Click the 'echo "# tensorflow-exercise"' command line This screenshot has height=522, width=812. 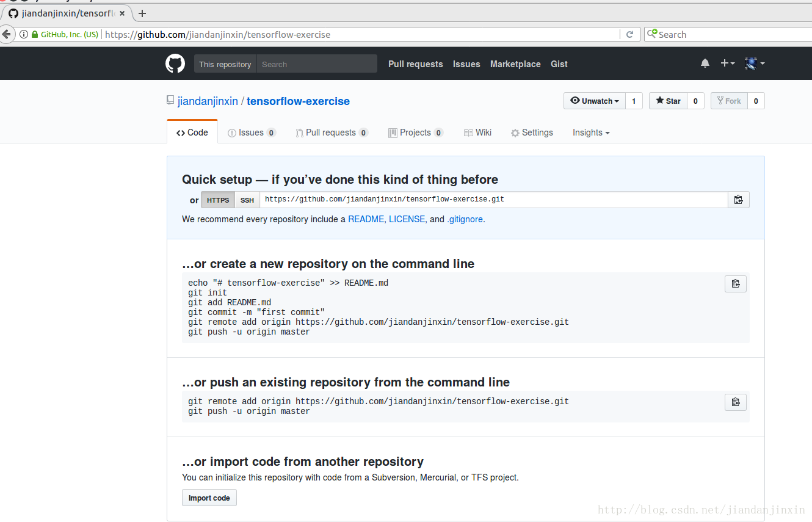[x=288, y=283]
